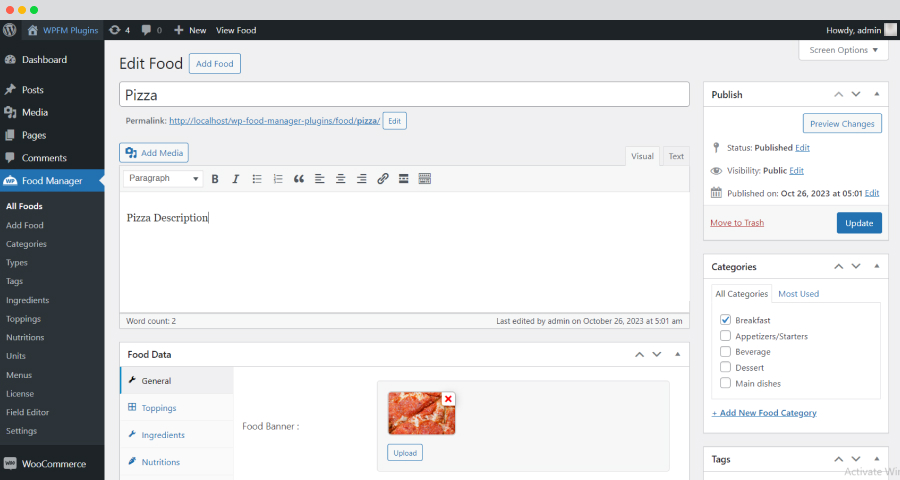Collapse the Tags panel
Screen dimensions: 900x480
click(876, 459)
